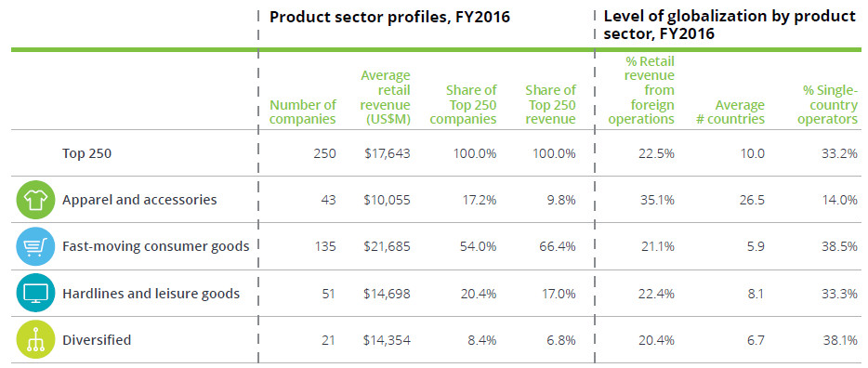This screenshot has height=368, width=868.
Task: Click the Apparel and accessories label
Action: [x=139, y=200]
